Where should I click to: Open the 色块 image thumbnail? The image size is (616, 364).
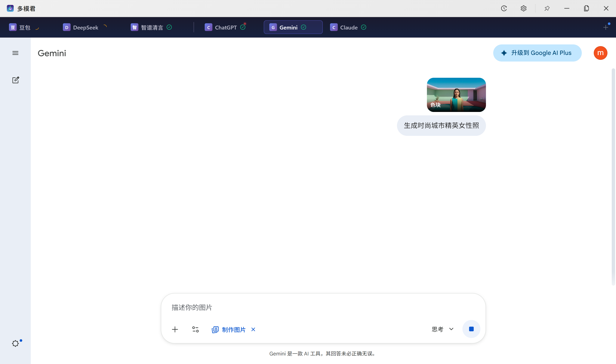tap(456, 95)
